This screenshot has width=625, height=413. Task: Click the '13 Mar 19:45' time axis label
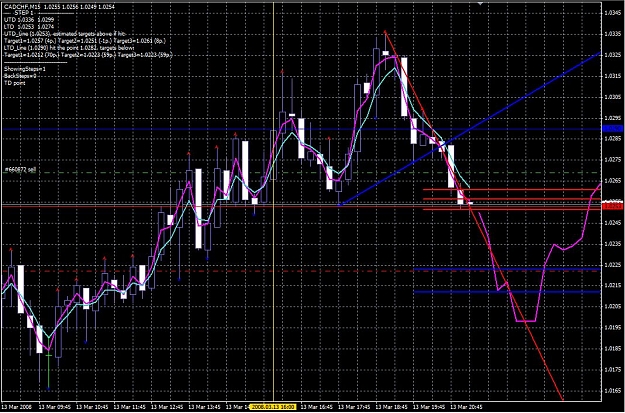click(x=429, y=407)
